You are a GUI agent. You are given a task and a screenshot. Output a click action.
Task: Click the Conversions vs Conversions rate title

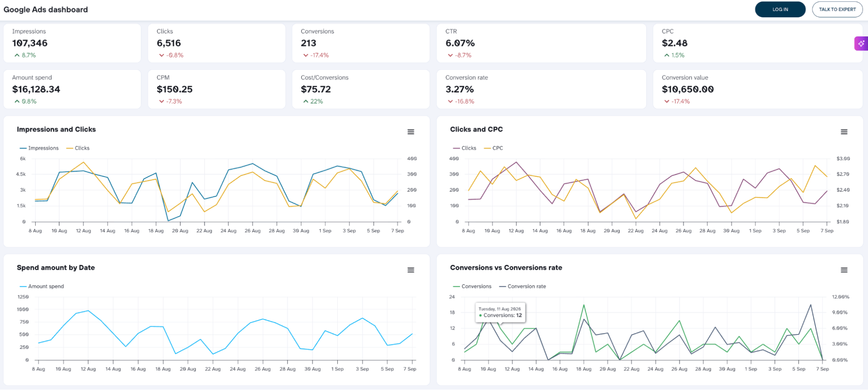pos(506,268)
